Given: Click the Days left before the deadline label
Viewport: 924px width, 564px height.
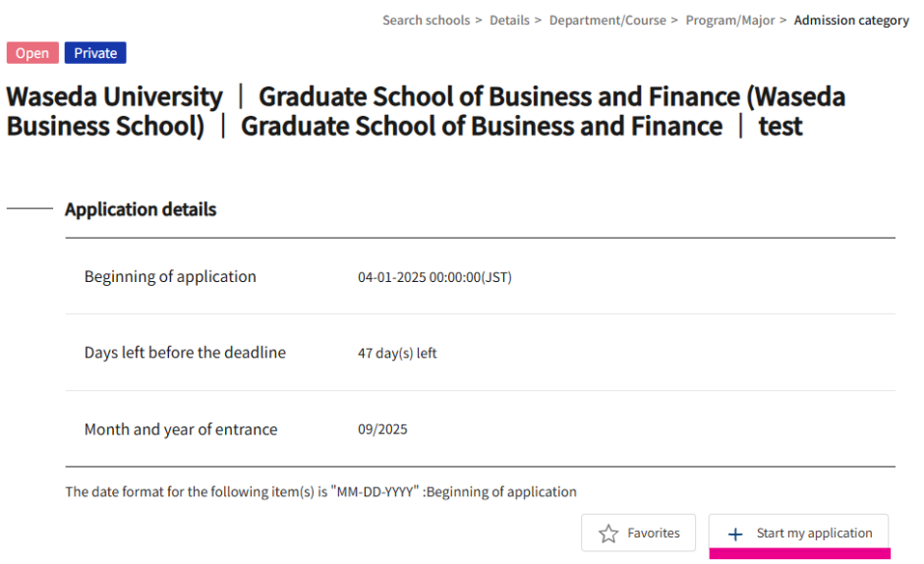Looking at the screenshot, I should click(185, 353).
